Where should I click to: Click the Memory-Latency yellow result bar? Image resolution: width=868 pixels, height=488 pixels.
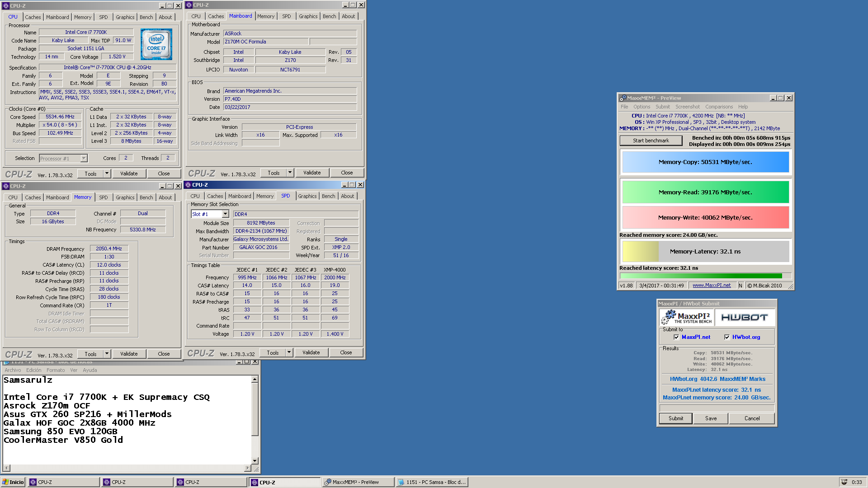(x=705, y=252)
